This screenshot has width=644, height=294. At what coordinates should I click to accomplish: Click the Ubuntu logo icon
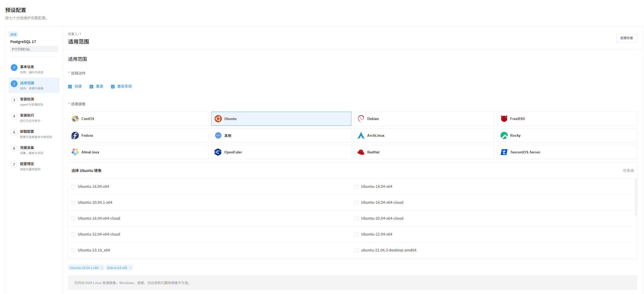point(218,119)
